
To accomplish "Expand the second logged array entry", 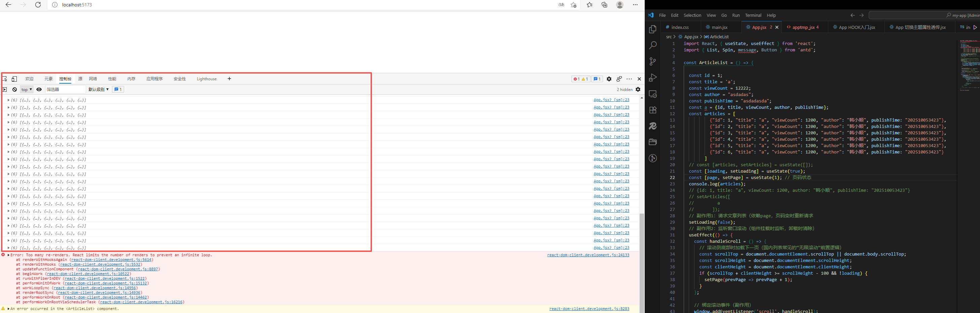I will 9,107.
